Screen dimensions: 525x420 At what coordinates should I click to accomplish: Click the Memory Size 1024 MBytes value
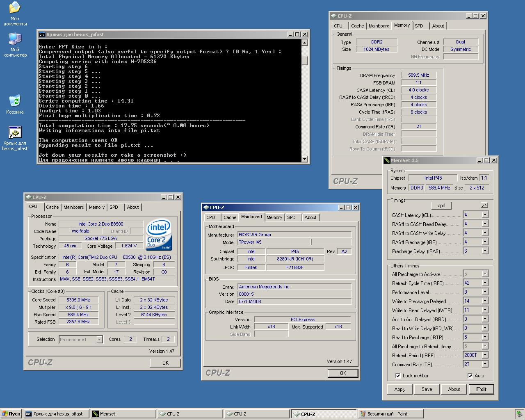coord(377,49)
